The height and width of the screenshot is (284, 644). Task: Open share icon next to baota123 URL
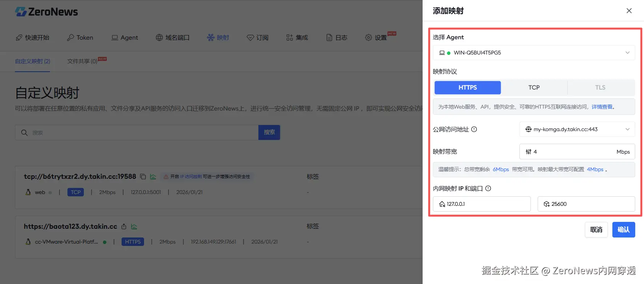pyautogui.click(x=124, y=226)
